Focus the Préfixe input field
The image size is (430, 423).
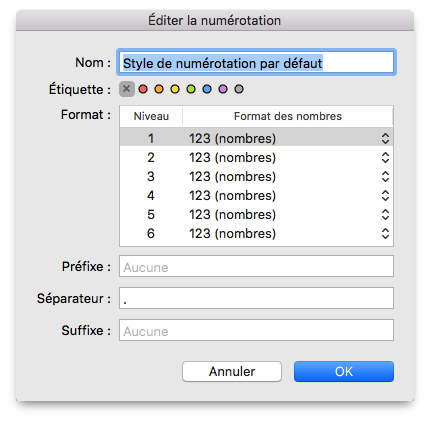tap(256, 266)
